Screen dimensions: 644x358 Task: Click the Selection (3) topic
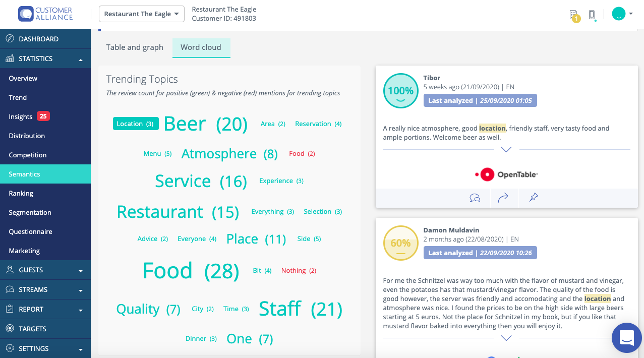coord(323,211)
